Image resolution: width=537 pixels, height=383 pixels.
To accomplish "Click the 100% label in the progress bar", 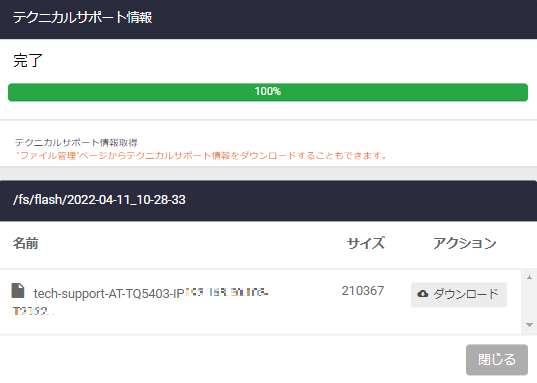I will [x=268, y=91].
